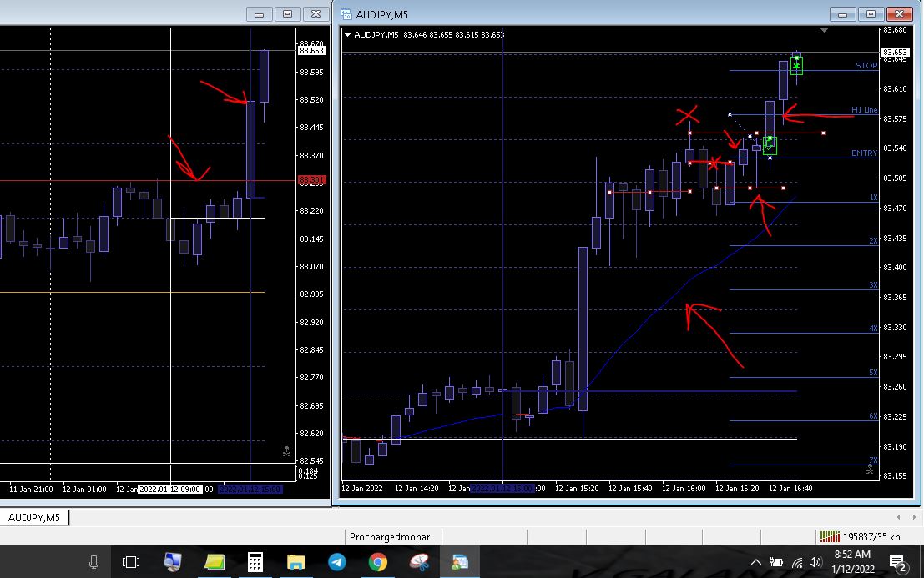Open the computer monitor app in taskbar

(172, 563)
